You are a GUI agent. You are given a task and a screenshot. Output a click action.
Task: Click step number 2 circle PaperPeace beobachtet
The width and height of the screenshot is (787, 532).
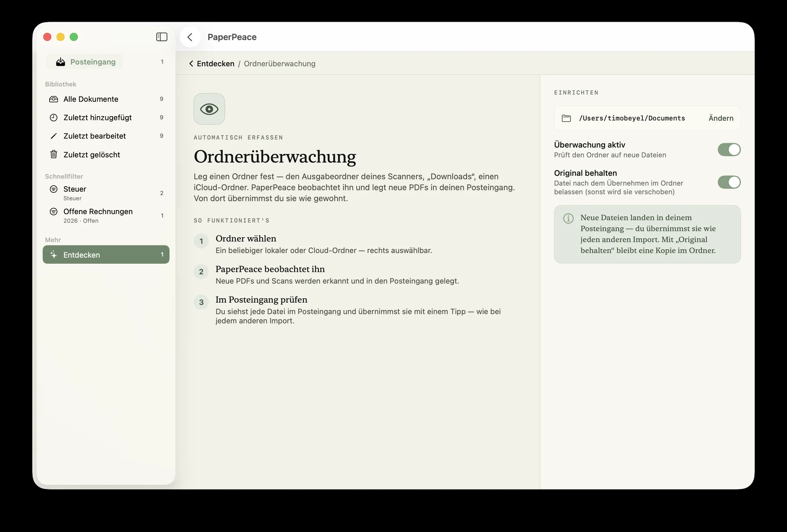201,272
